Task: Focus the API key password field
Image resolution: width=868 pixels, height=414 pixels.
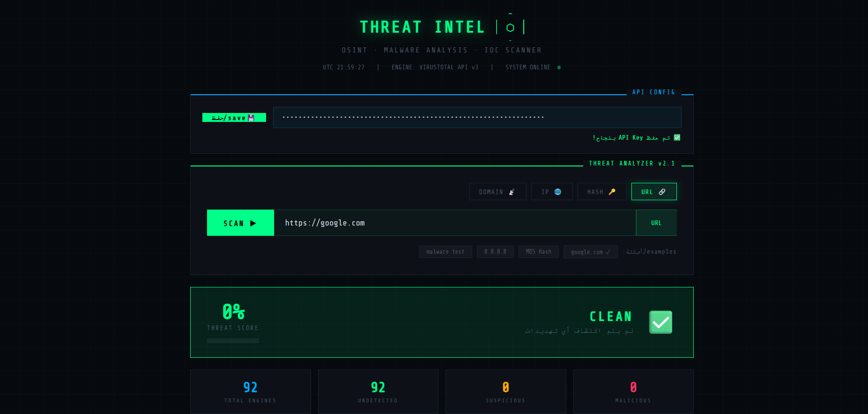Action: coord(477,117)
